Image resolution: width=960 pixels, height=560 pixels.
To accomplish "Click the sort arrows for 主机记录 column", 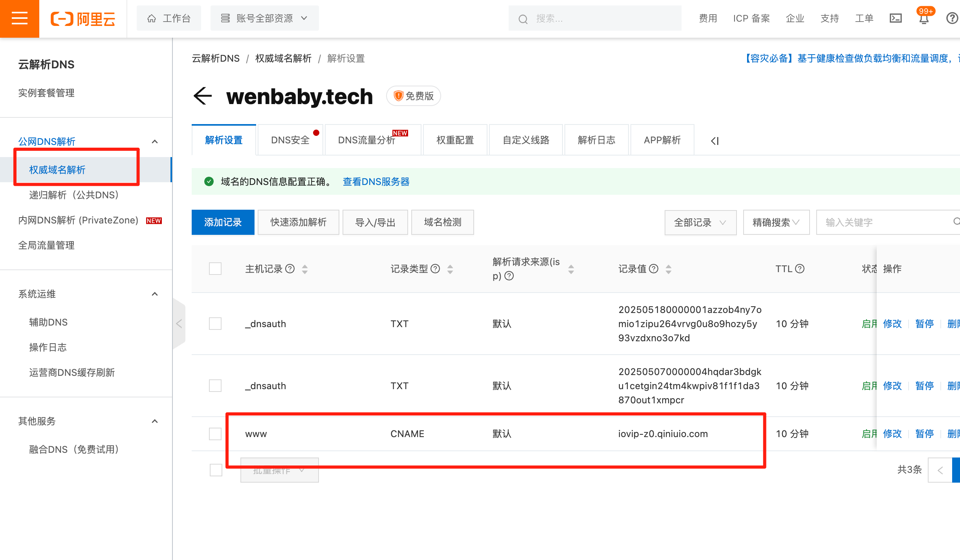I will click(x=305, y=269).
